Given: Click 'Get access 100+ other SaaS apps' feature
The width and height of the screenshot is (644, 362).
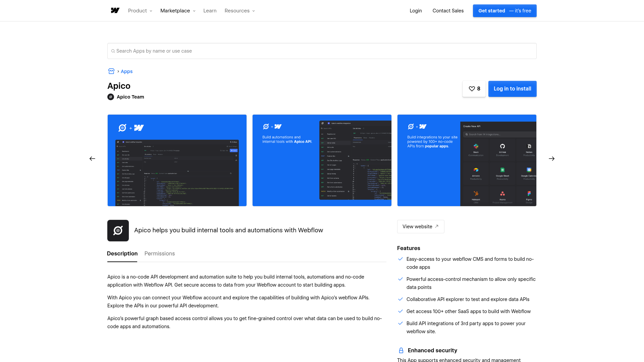Looking at the screenshot, I should point(469,311).
